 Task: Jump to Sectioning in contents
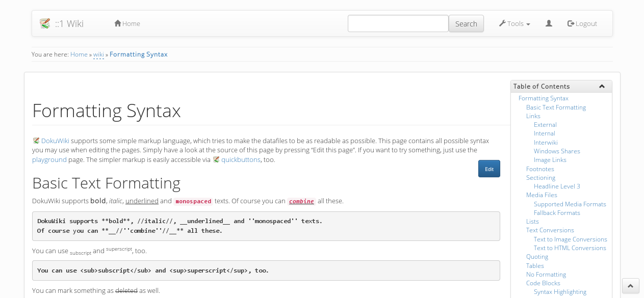tap(540, 178)
